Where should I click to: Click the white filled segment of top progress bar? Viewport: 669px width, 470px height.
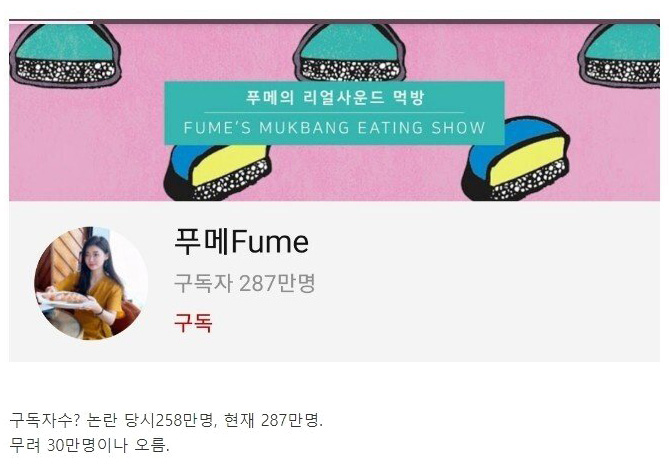tap(51, 21)
